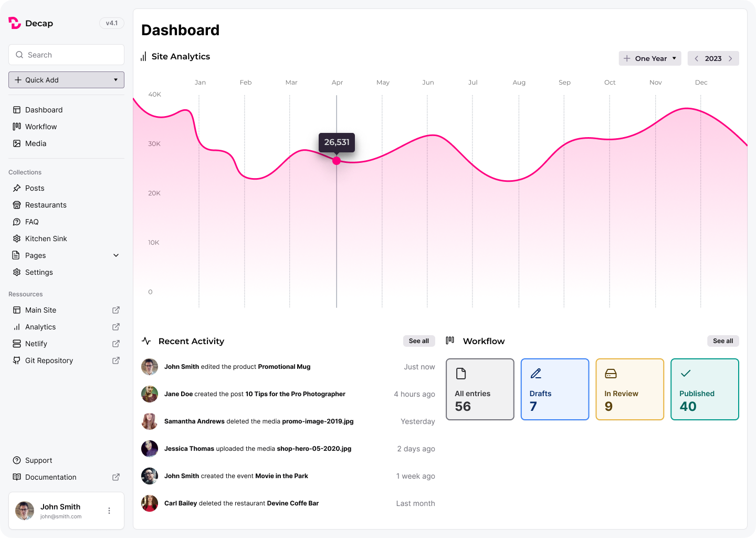
Task: Expand the Pages collection chevron
Action: [116, 255]
